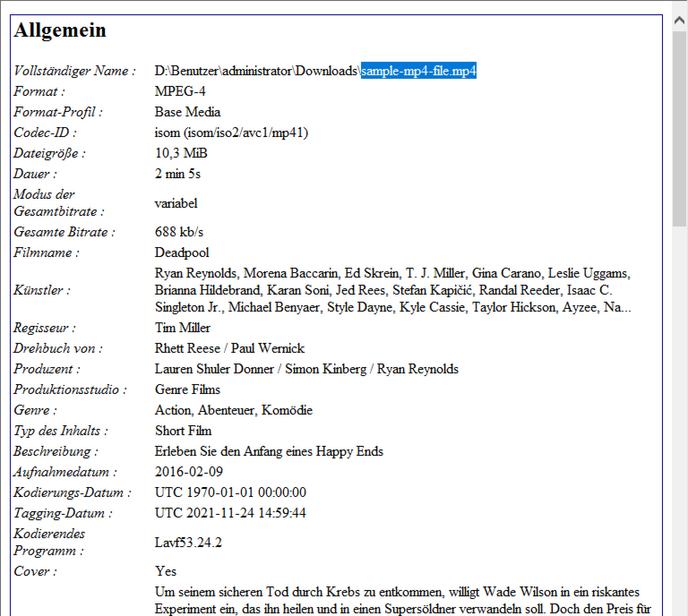Click the Modus der Gesamtbitrate label
The image size is (688, 616).
(x=59, y=203)
